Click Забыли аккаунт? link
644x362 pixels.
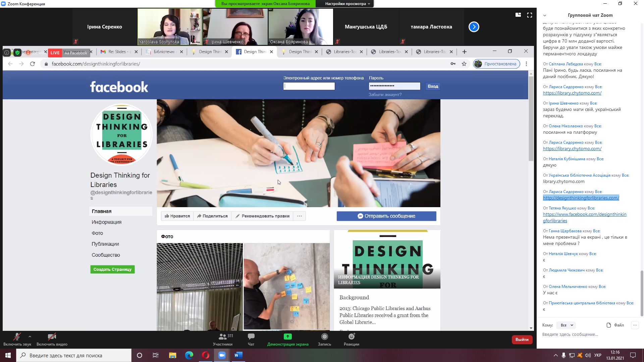pyautogui.click(x=385, y=95)
